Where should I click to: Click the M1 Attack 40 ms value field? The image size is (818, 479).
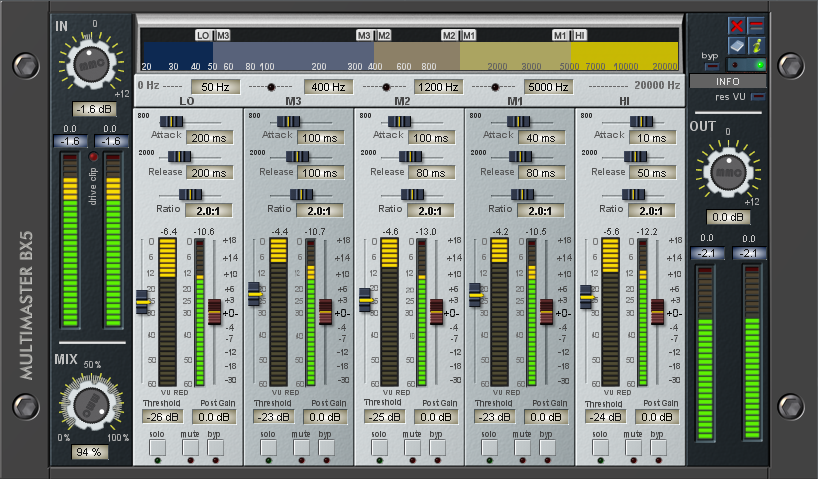pos(541,138)
